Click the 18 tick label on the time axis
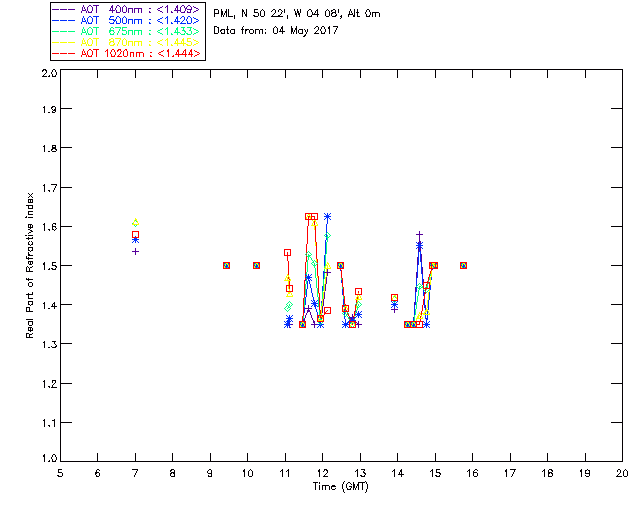 click(x=547, y=473)
